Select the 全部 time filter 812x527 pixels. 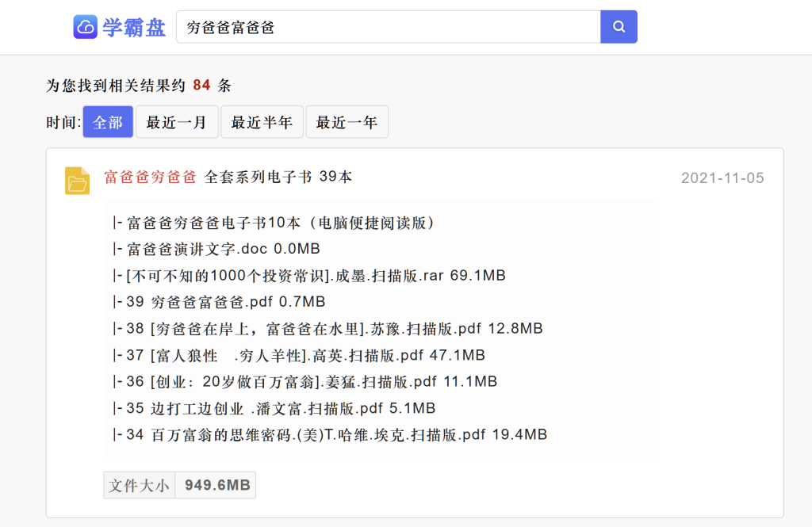click(108, 122)
